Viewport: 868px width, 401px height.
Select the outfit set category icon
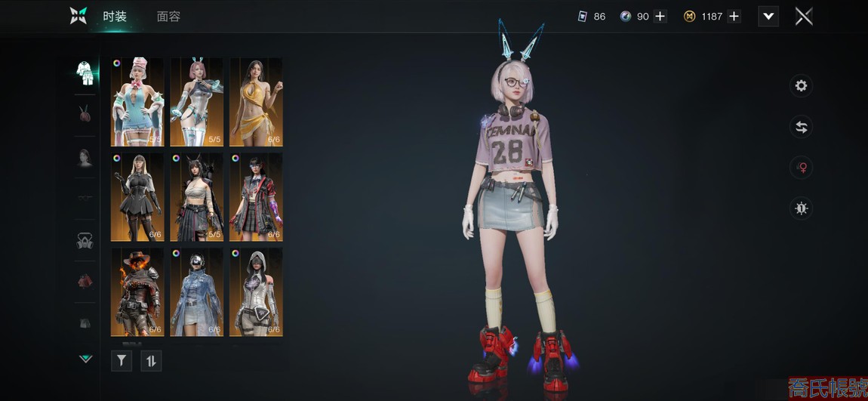(85, 72)
